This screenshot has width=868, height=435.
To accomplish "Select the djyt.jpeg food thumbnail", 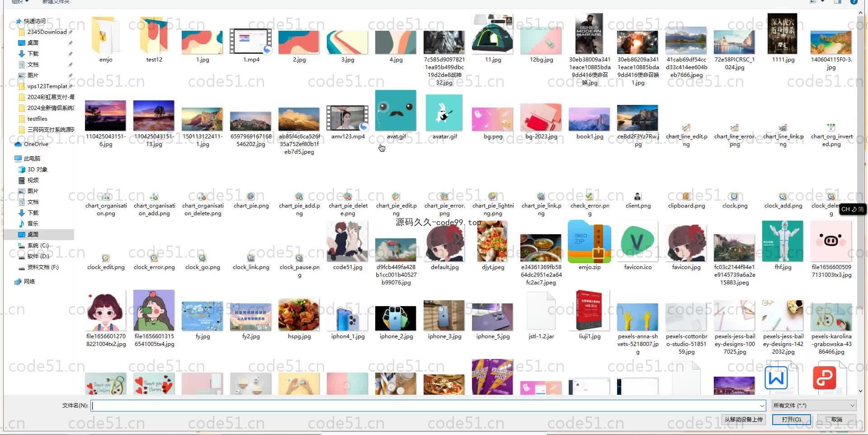I will pyautogui.click(x=493, y=242).
